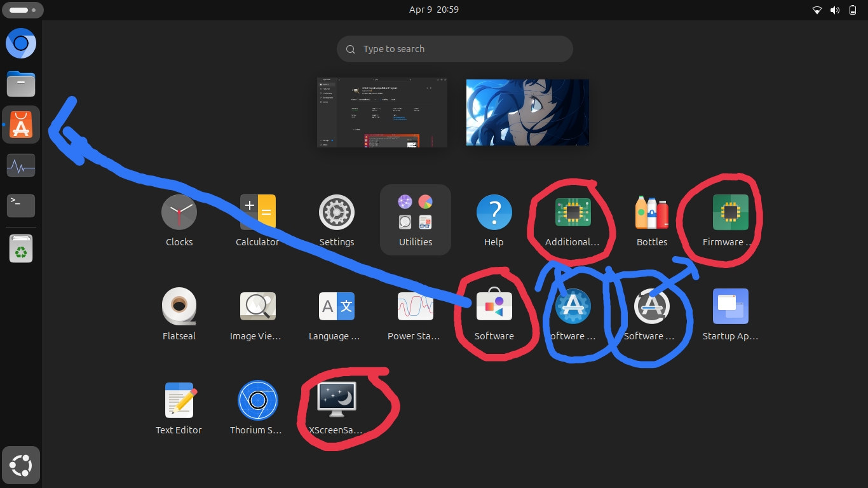The image size is (868, 488).
Task: Launch the Flatseal app
Action: pos(179,306)
